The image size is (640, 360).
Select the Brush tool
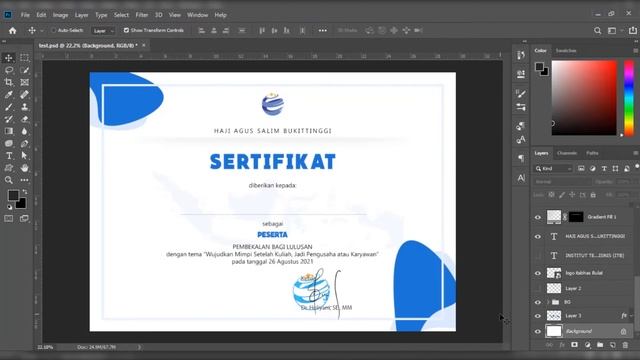pyautogui.click(x=9, y=107)
